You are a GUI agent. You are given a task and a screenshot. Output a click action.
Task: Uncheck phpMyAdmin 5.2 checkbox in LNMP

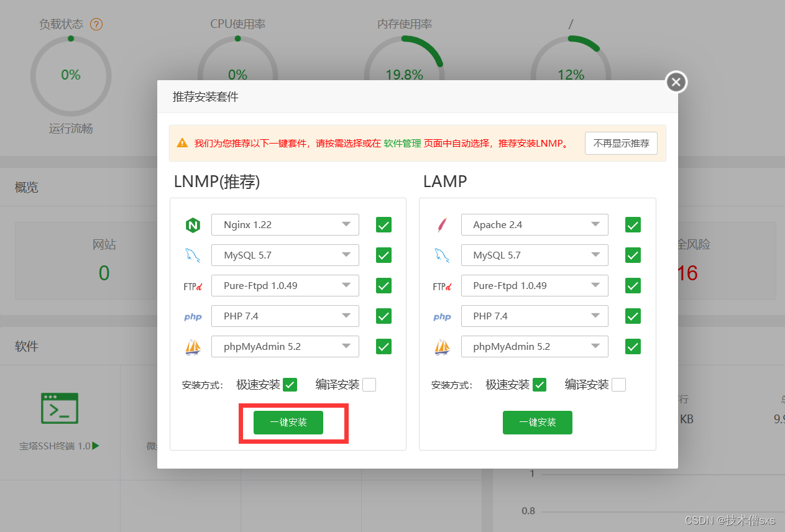(x=383, y=346)
